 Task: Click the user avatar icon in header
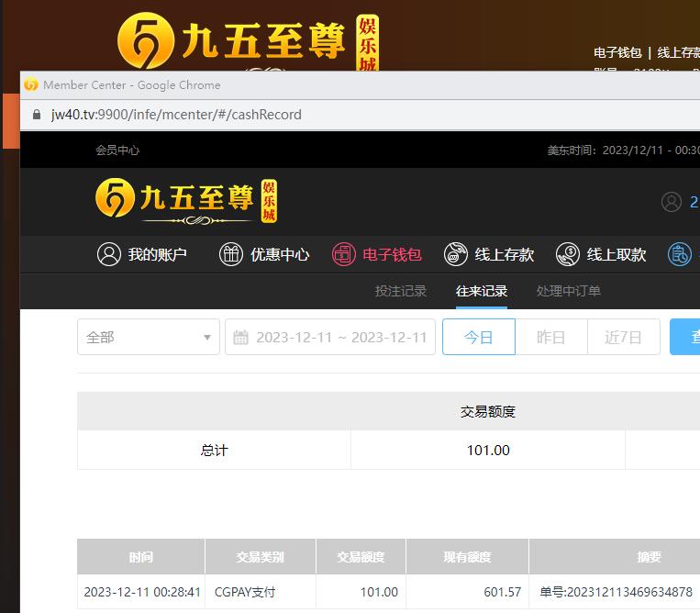[x=672, y=202]
